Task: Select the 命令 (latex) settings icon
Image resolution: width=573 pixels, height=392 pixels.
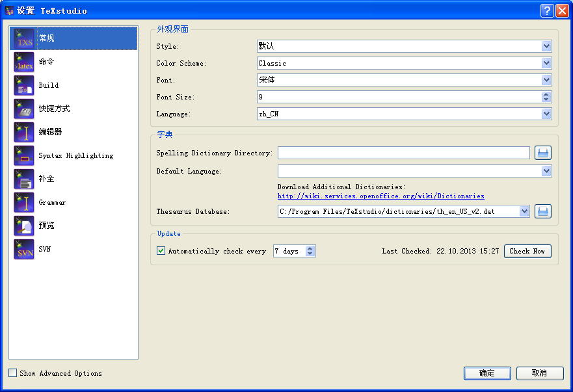Action: click(x=24, y=62)
